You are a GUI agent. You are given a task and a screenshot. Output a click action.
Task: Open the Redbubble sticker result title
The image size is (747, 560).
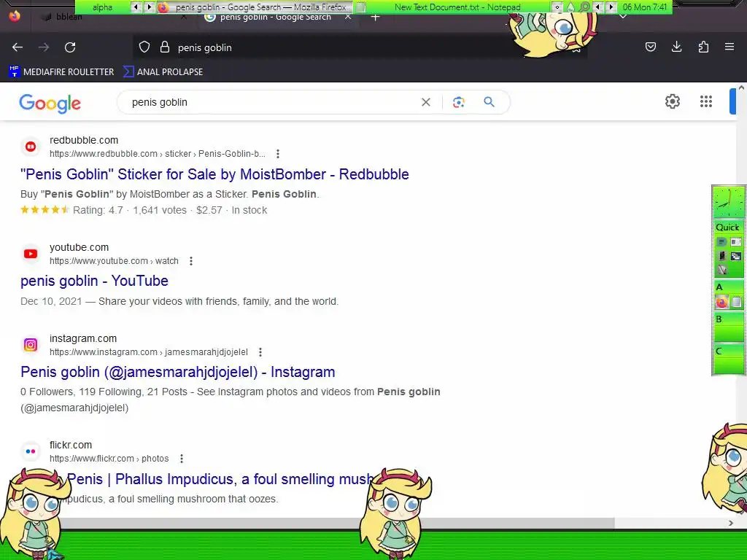pos(214,174)
